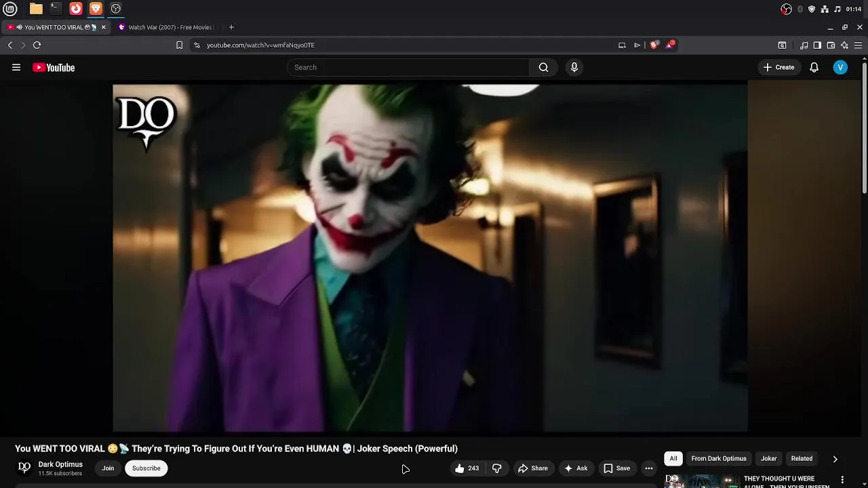Open the Create menu button
The width and height of the screenshot is (868, 488).
pos(778,67)
